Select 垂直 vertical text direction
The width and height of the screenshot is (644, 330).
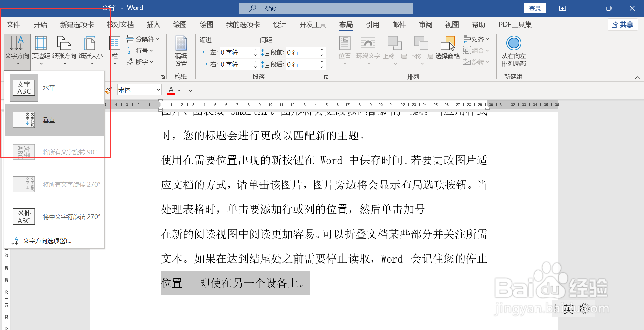(54, 120)
